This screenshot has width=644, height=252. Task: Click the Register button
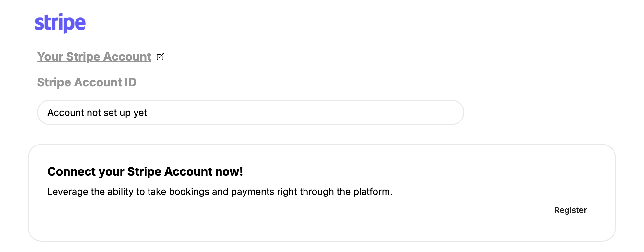570,210
